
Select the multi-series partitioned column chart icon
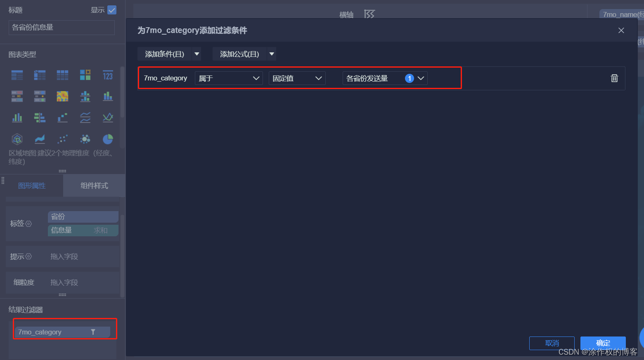click(85, 96)
